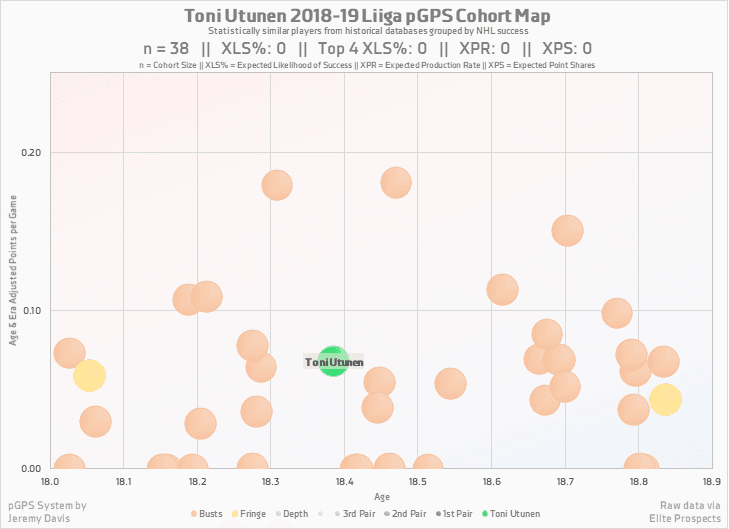This screenshot has width=729, height=529.
Task: Select the lone bubble near age 18.55
Action: tap(451, 384)
